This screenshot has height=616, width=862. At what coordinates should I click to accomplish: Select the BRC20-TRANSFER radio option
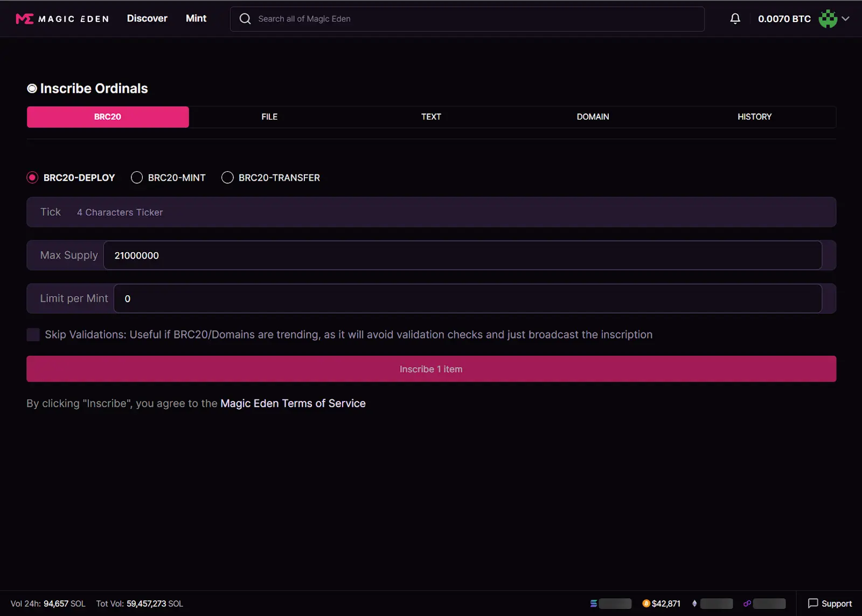(227, 177)
